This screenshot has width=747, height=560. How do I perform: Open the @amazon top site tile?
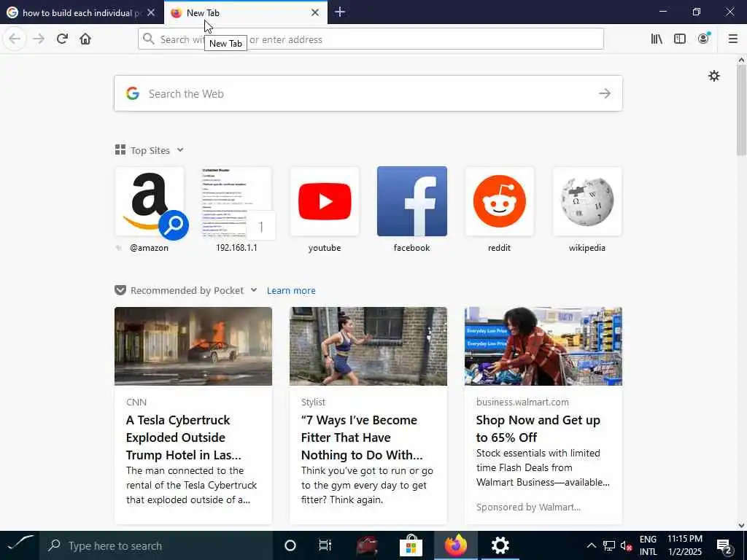(149, 201)
